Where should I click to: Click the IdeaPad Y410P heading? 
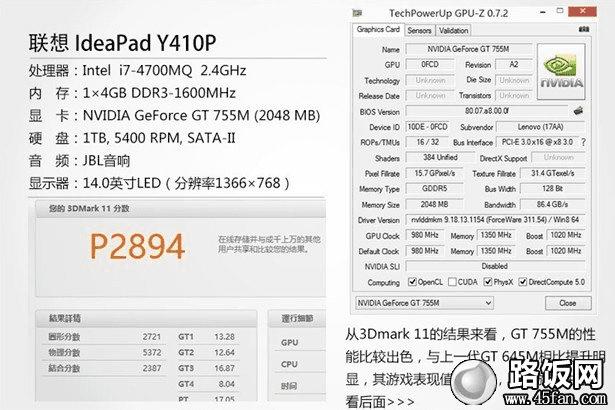(122, 42)
